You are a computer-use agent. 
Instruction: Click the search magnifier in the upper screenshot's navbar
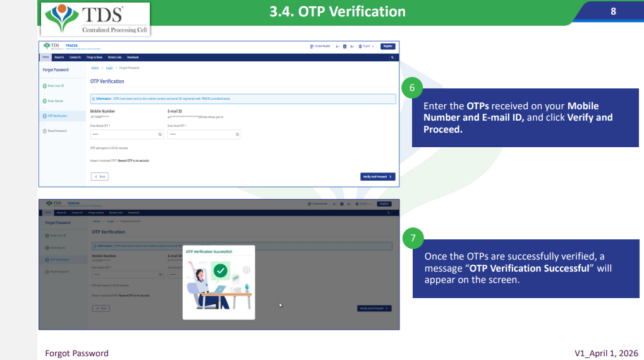(x=392, y=57)
